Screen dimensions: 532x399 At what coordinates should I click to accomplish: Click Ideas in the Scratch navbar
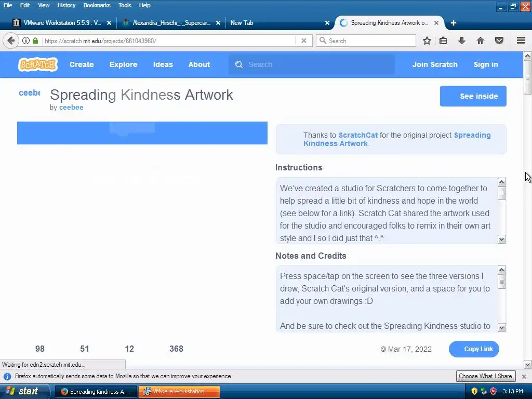pyautogui.click(x=163, y=64)
